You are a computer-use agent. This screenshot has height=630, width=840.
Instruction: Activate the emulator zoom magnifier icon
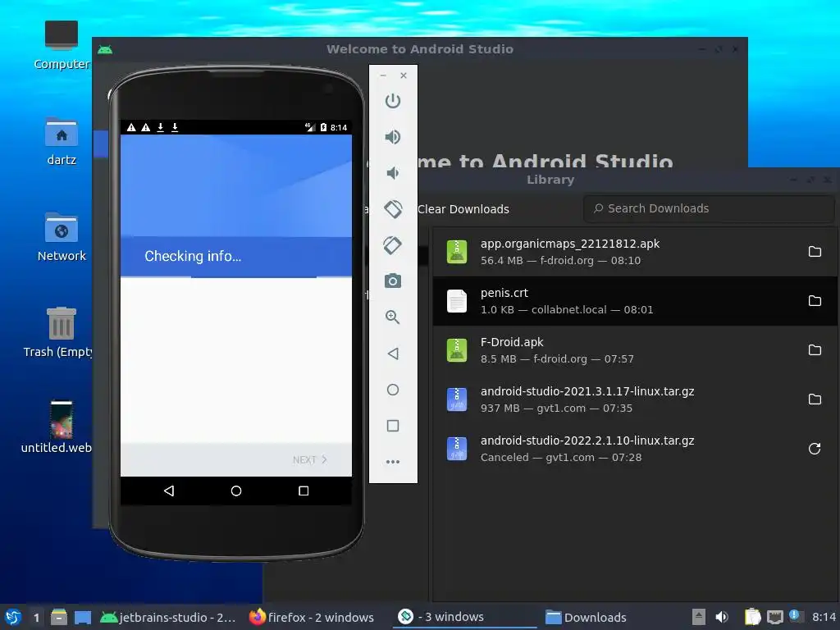click(393, 317)
